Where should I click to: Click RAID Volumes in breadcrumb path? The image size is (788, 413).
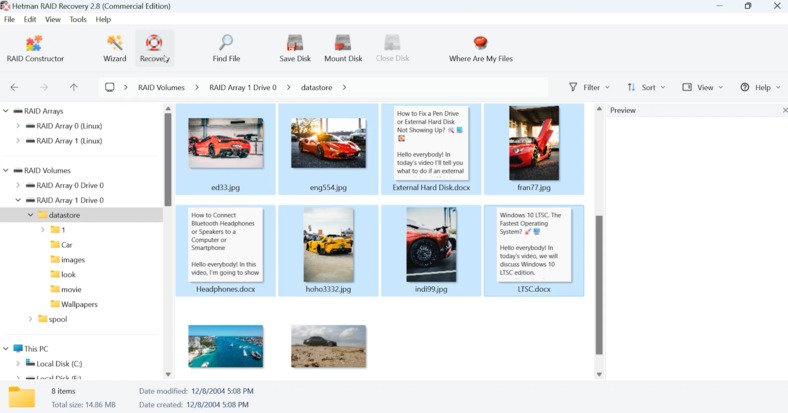(161, 88)
